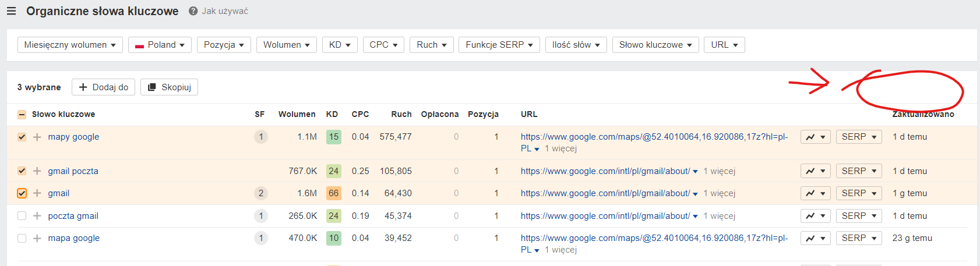This screenshot has height=266, width=980.
Task: Open trend chart icon in gmail row
Action: 816,193
